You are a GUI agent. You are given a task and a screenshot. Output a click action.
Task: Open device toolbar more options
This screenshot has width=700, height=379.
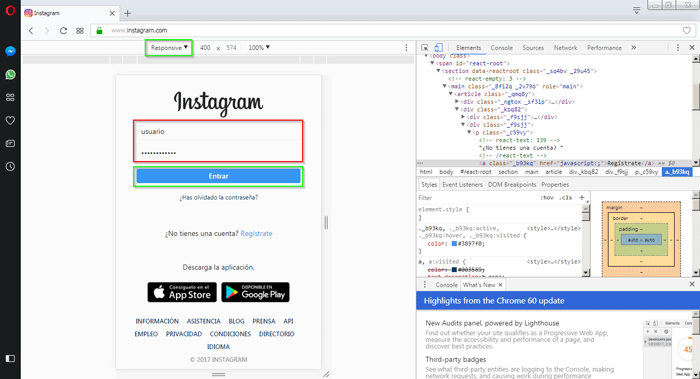[x=406, y=48]
